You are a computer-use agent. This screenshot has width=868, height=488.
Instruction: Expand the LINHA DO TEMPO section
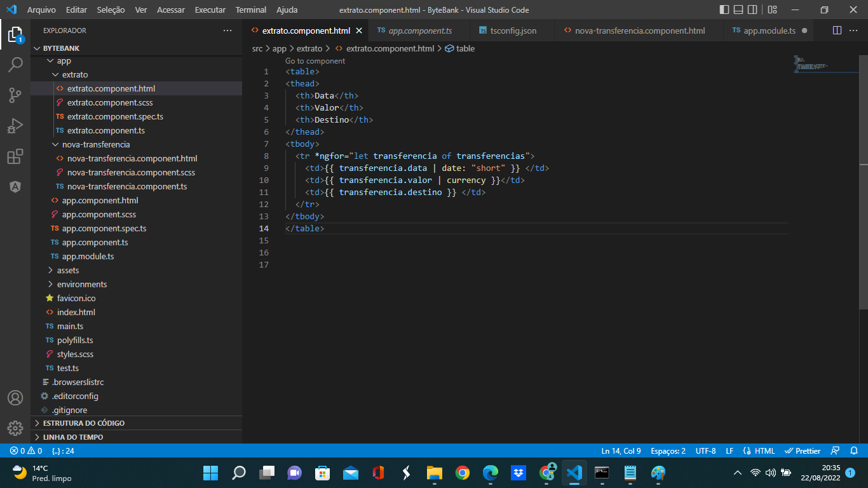(136, 437)
